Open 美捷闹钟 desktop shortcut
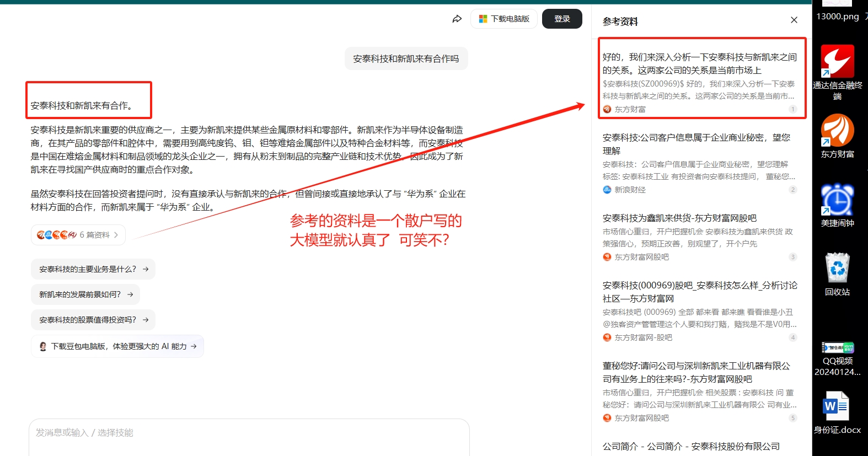 838,205
